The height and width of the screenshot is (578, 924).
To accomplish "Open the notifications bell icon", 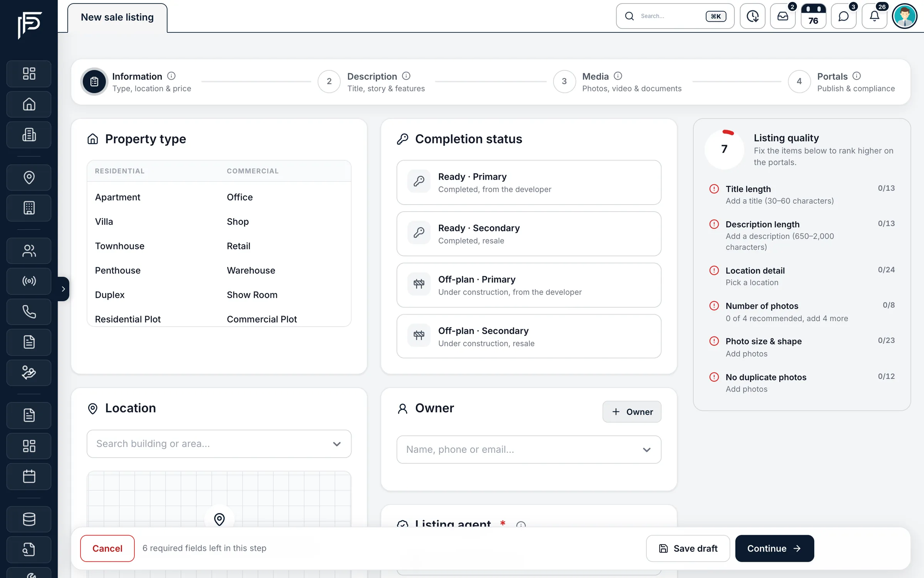I will pyautogui.click(x=874, y=16).
